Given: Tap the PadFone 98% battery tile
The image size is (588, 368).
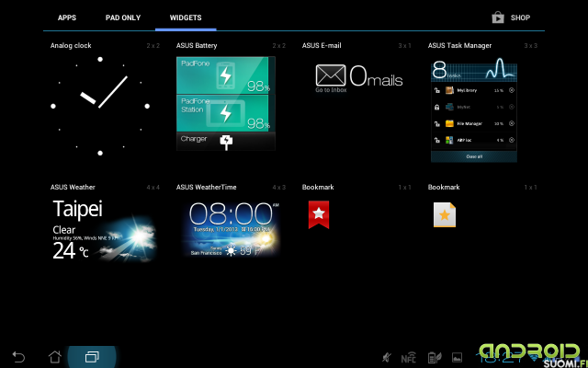Looking at the screenshot, I should coord(226,75).
